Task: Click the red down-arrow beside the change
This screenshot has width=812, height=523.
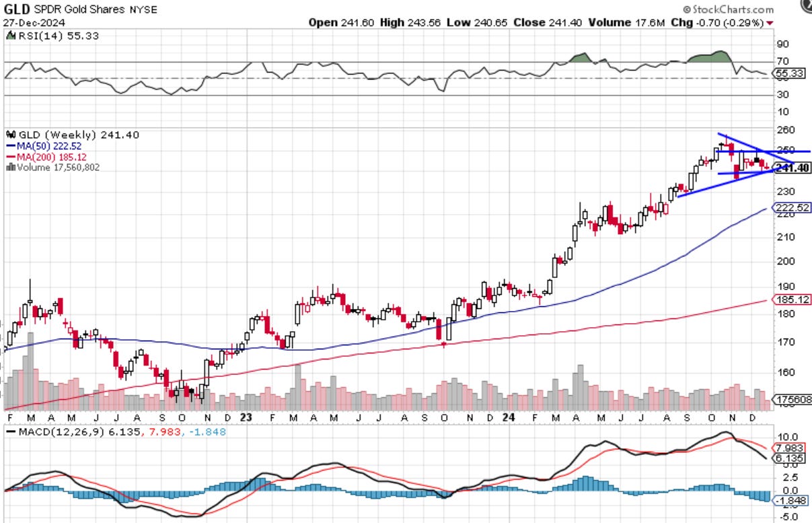Action: (x=770, y=23)
